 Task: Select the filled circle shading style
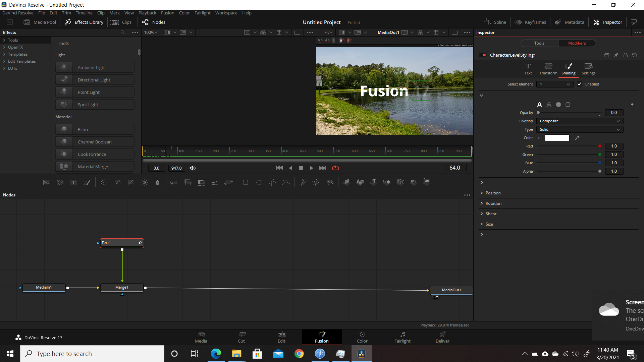(x=558, y=105)
